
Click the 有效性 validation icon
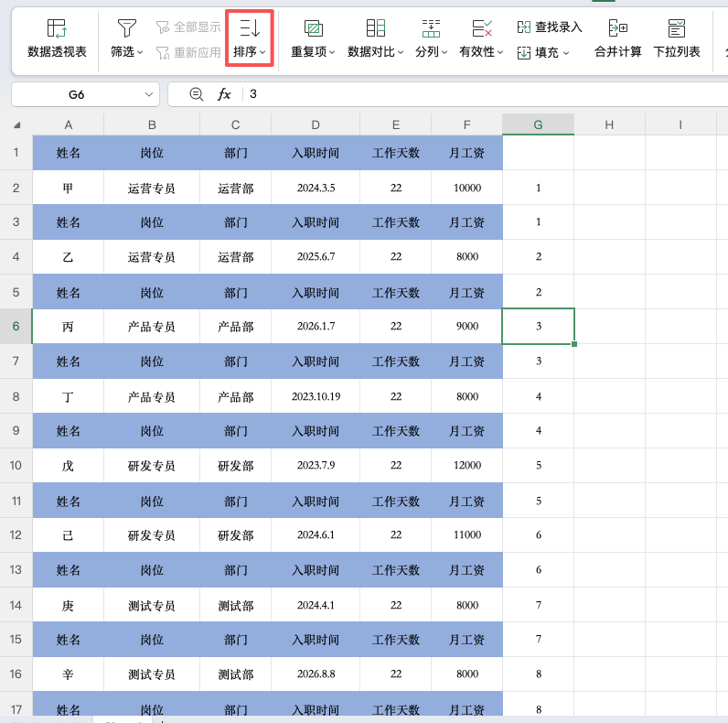481,27
